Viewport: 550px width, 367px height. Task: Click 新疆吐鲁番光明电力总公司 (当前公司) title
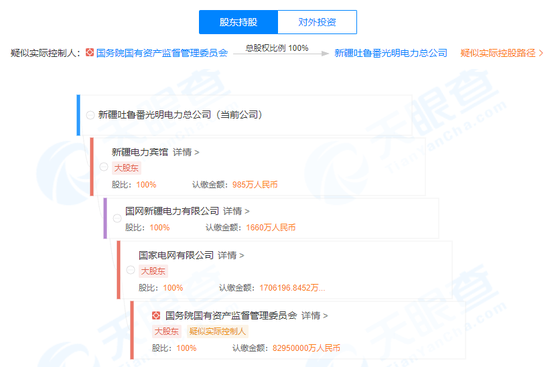click(180, 115)
